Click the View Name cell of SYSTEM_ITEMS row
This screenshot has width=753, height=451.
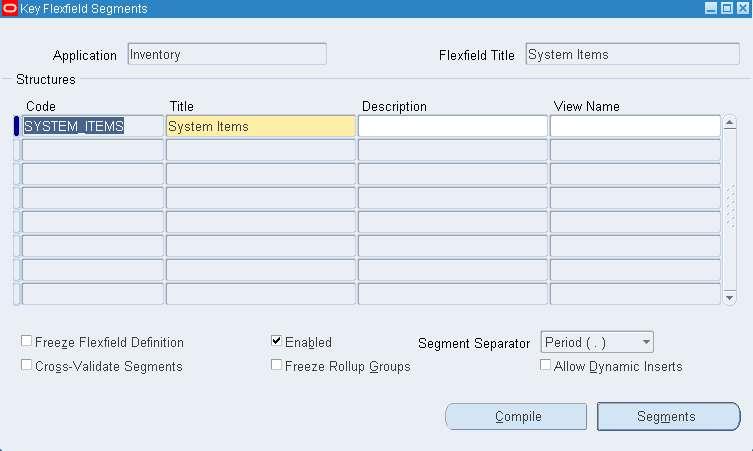pos(635,126)
